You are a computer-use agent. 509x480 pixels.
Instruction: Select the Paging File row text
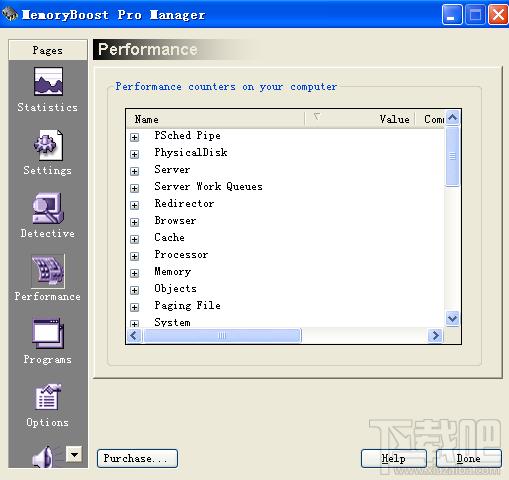pos(187,306)
